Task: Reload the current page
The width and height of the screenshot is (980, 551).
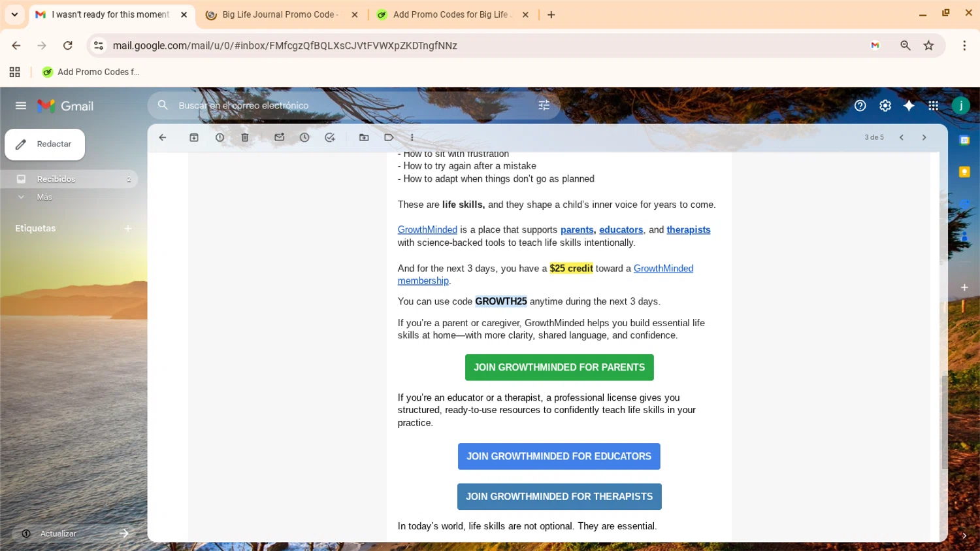Action: [x=67, y=45]
